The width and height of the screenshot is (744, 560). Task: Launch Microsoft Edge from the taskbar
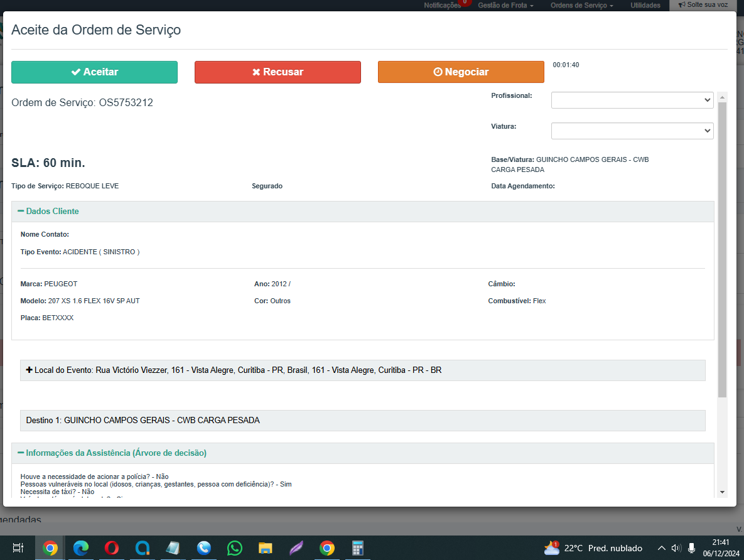click(x=81, y=548)
